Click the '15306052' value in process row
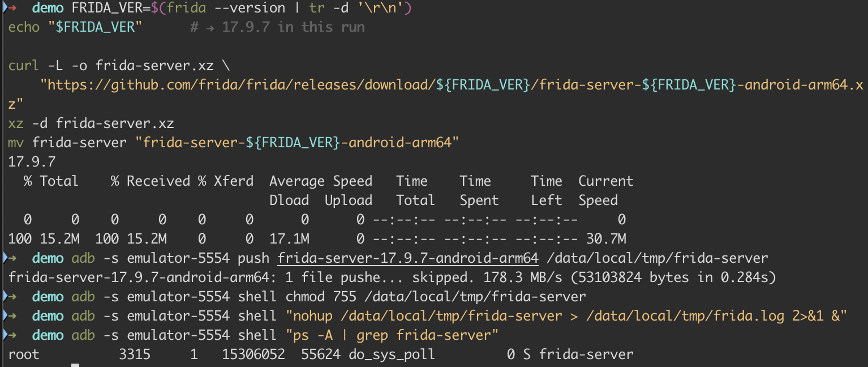Screen dimensions: 868x367 [253, 355]
